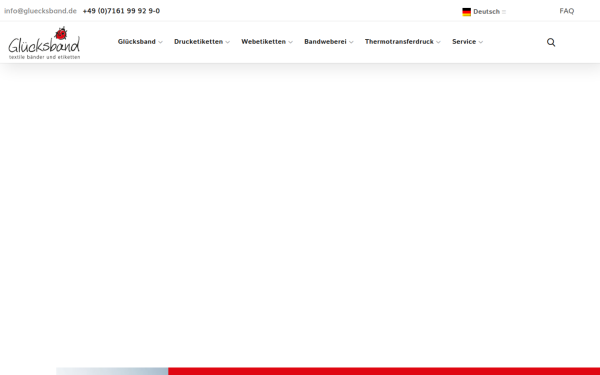
Task: Click the Glücksband ladybug logo
Action: pos(44,42)
